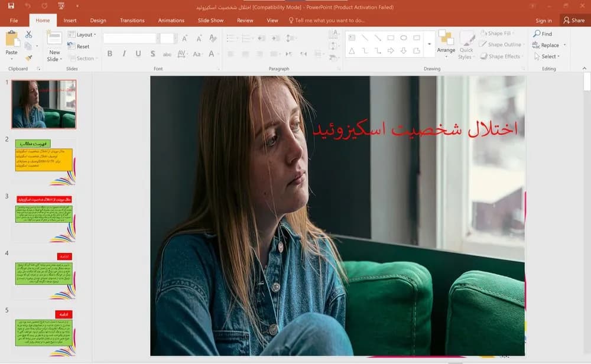The height and width of the screenshot is (364, 591).
Task: Open the Select dropdown
Action: coord(547,56)
